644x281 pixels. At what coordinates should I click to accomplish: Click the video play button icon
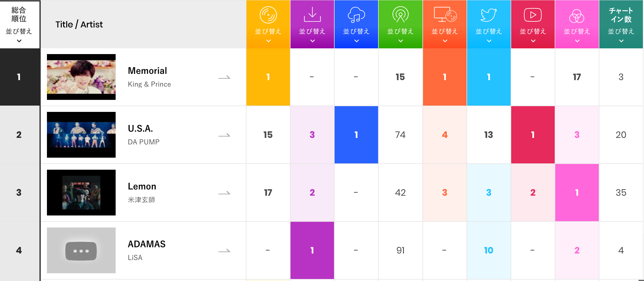coord(533,15)
